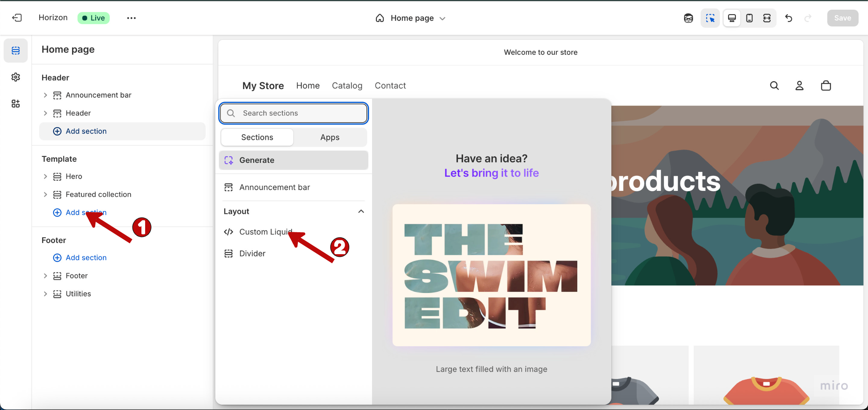Exit the theme editor via top-left arrow icon
Viewport: 868px width, 410px height.
click(x=17, y=18)
